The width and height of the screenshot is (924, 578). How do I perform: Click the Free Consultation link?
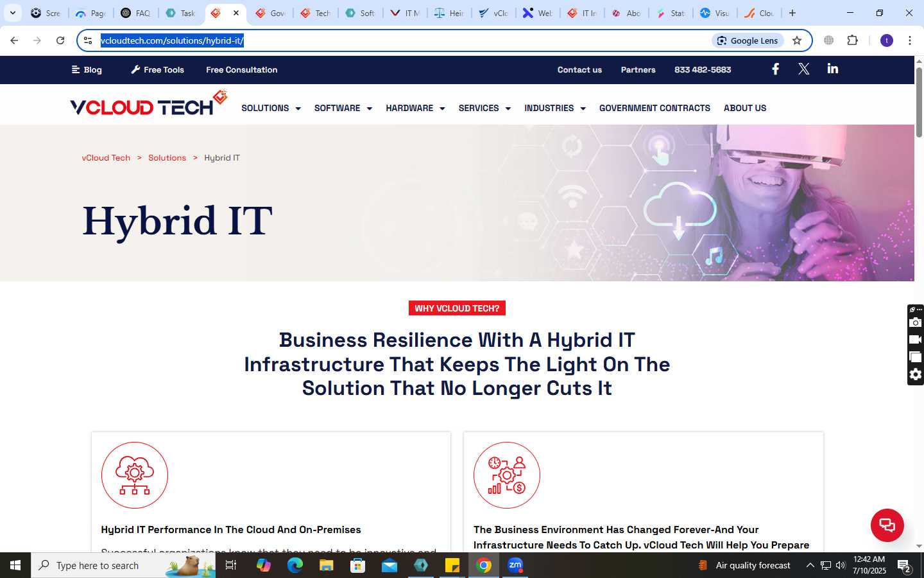pos(242,69)
